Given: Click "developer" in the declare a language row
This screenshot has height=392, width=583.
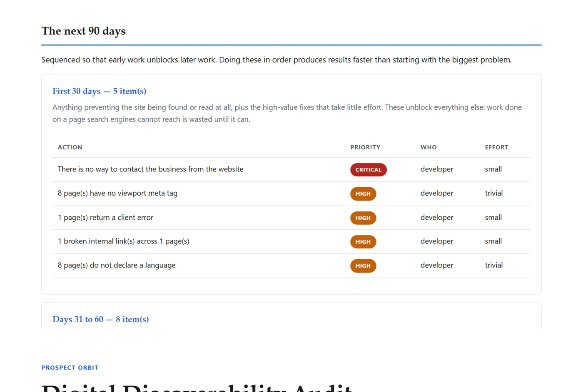Looking at the screenshot, I should click(437, 265).
